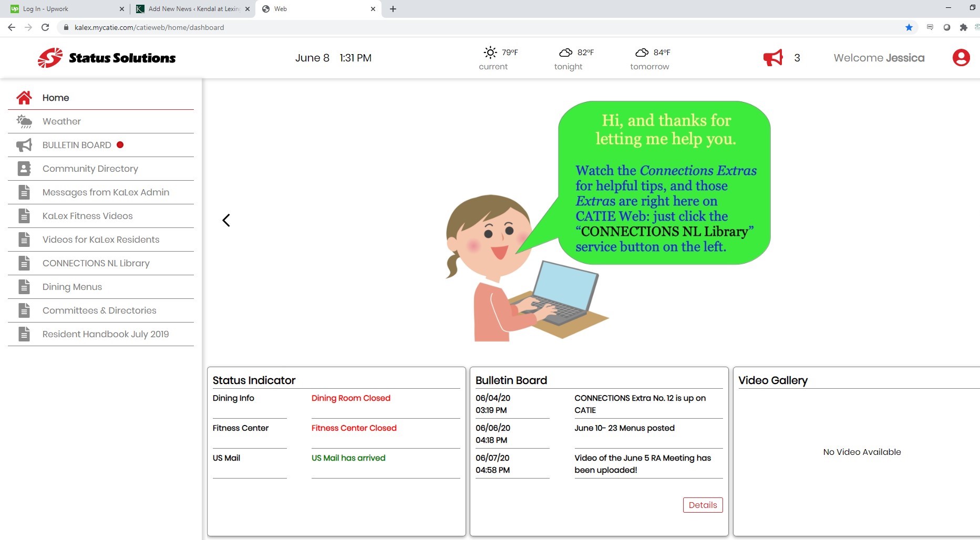Click the red megaphone notifications icon in header
980x540 pixels.
(773, 58)
